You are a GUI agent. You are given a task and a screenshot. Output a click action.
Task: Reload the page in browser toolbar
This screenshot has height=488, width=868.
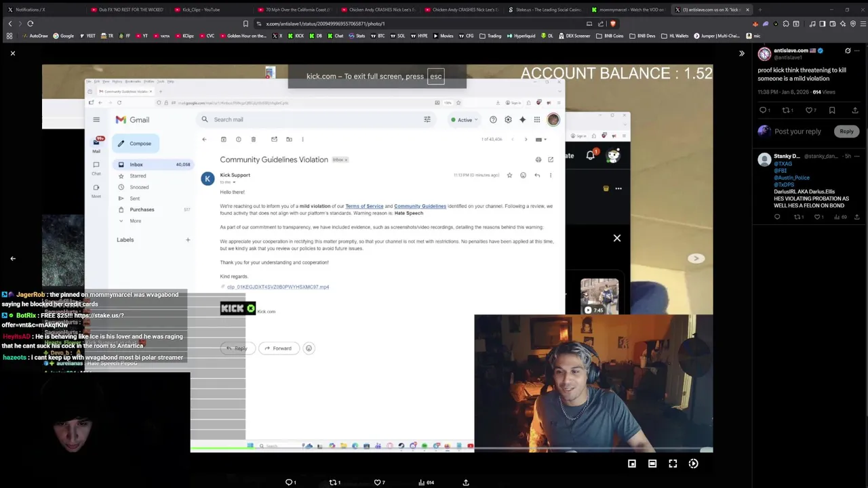[31, 24]
